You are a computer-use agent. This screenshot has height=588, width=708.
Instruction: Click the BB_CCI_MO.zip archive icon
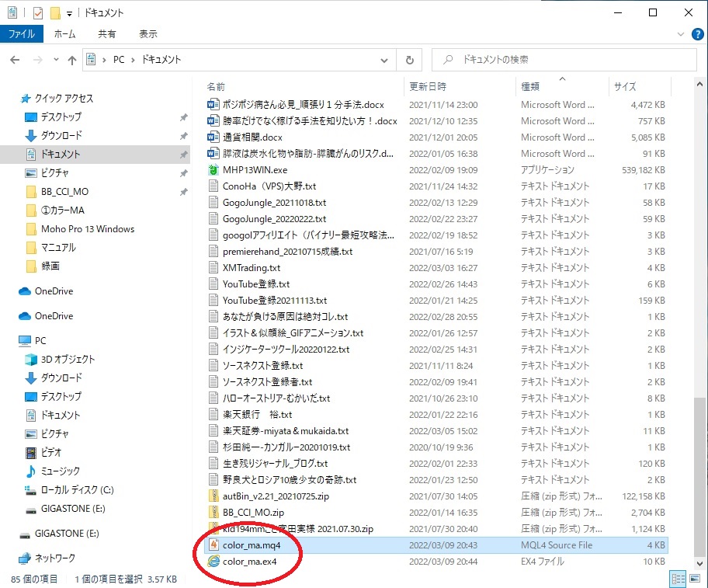[x=213, y=513]
